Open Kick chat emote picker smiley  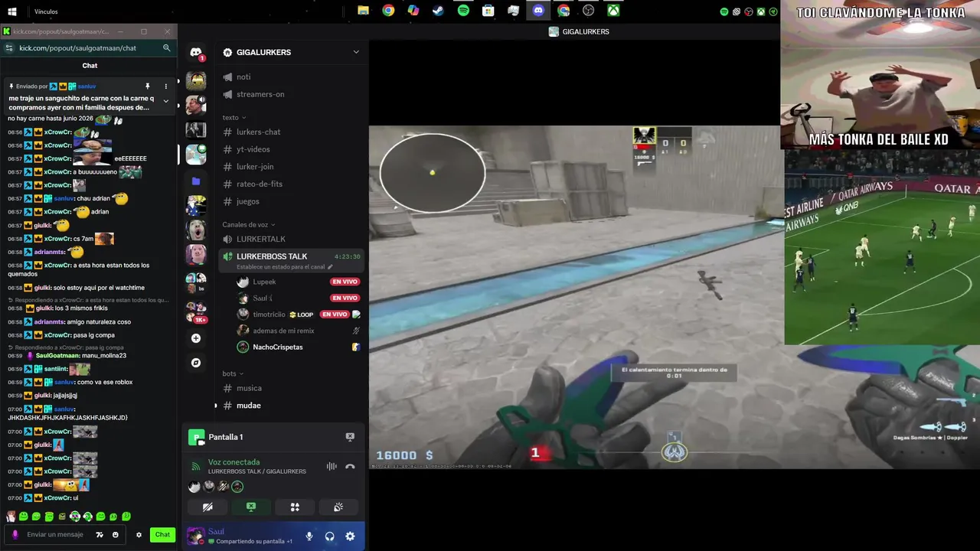tap(116, 535)
